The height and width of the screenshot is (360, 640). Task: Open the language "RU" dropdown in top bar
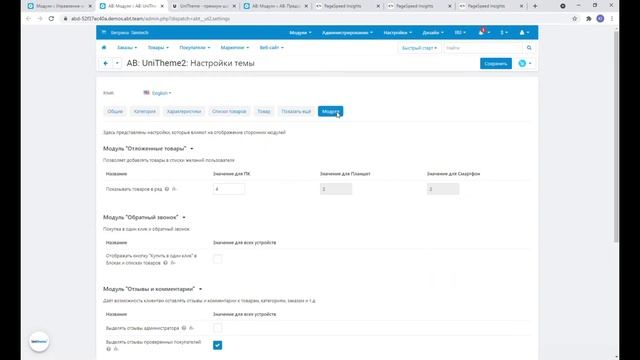click(x=460, y=32)
